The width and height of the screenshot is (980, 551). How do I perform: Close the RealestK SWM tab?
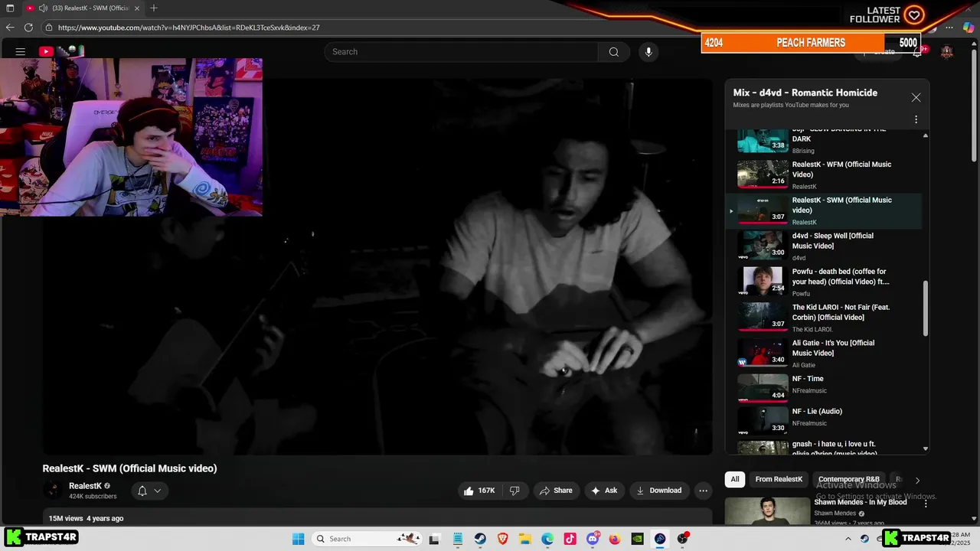pyautogui.click(x=138, y=8)
